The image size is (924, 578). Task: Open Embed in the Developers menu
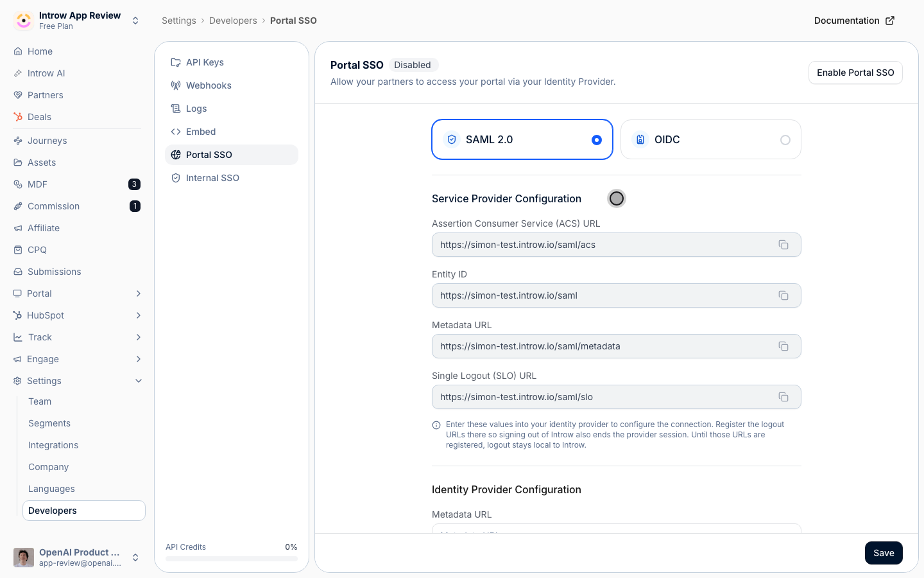click(232, 132)
